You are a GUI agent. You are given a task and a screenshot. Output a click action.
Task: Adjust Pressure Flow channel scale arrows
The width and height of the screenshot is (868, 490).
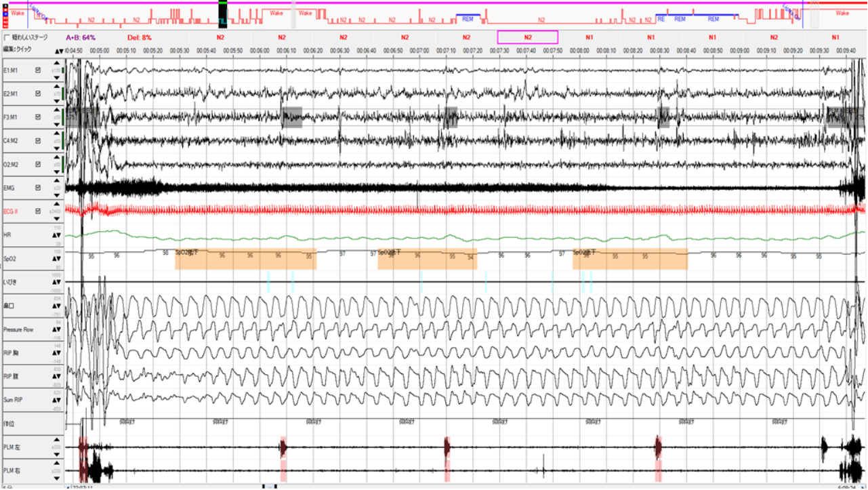click(x=58, y=329)
